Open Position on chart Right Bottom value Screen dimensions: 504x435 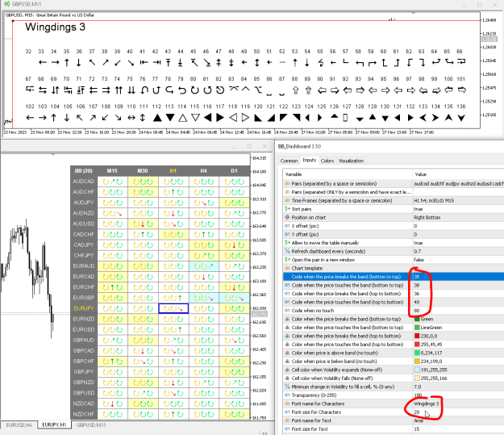(458, 218)
